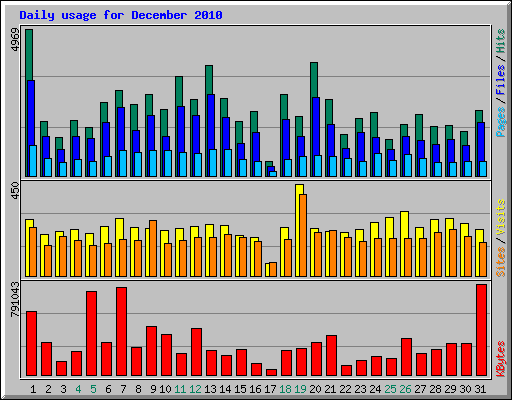The height and width of the screenshot is (400, 512).
Task: Click the Visits legend label
Action: coord(501,218)
